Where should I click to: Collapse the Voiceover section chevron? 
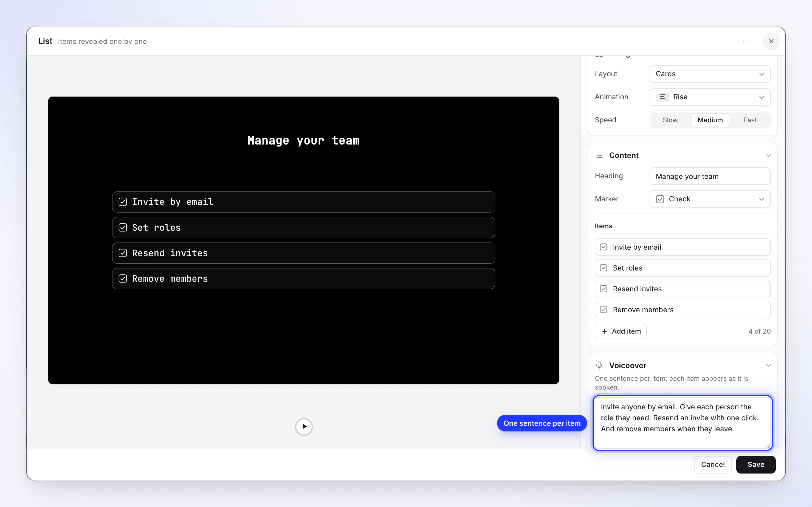tap(768, 365)
